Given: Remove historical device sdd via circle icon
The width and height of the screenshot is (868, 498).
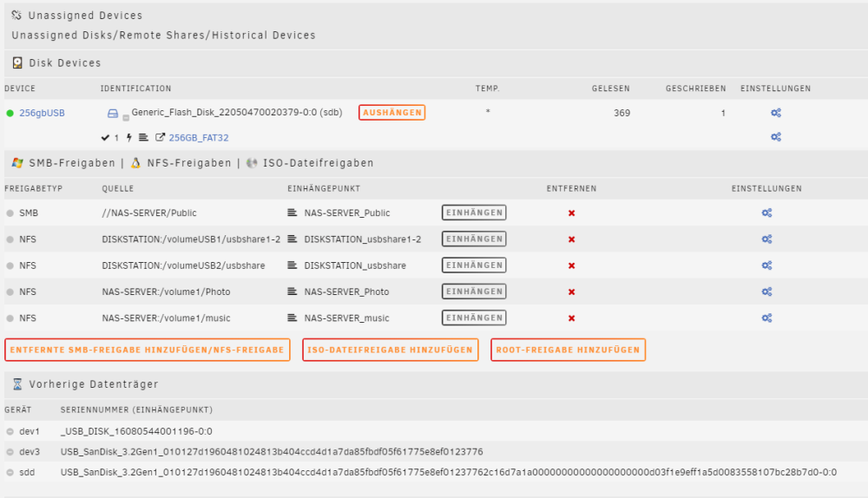Looking at the screenshot, I should pos(10,473).
